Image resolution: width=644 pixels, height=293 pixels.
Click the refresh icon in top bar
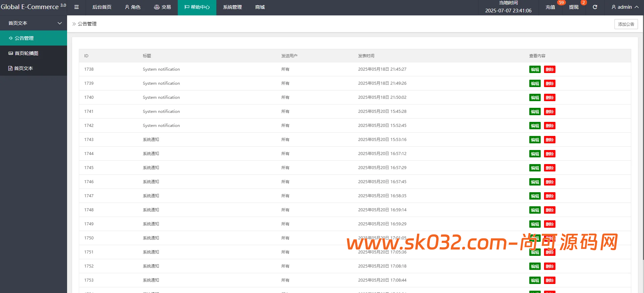click(x=595, y=7)
